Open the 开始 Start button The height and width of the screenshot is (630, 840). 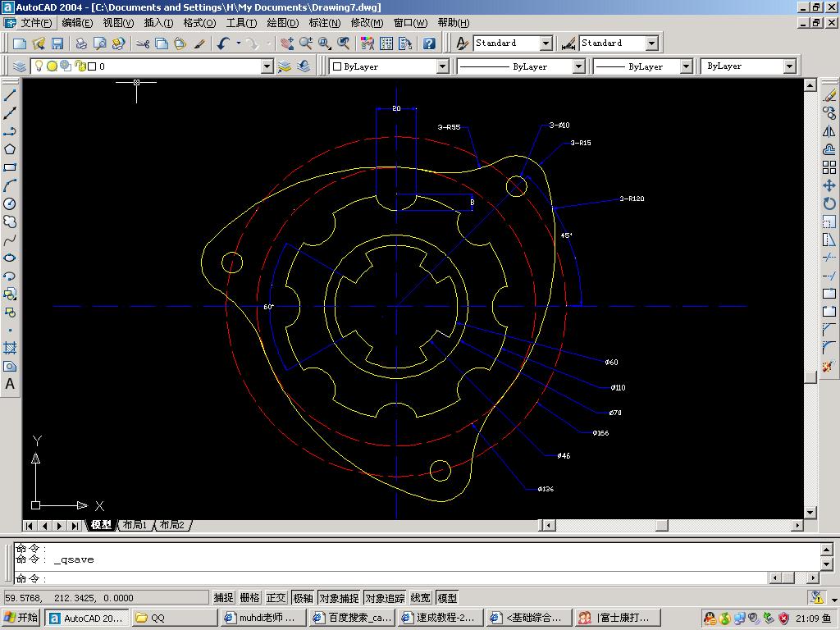pyautogui.click(x=21, y=618)
